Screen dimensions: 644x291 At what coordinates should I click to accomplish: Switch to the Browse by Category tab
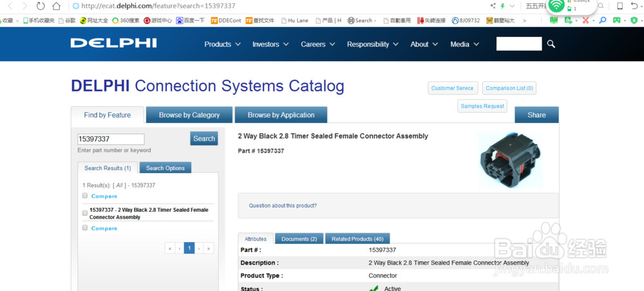[189, 115]
